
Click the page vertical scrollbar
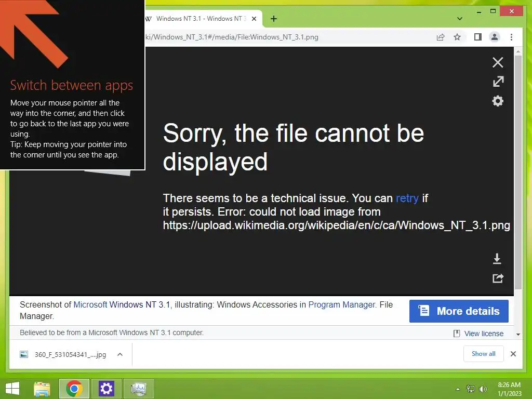518,172
